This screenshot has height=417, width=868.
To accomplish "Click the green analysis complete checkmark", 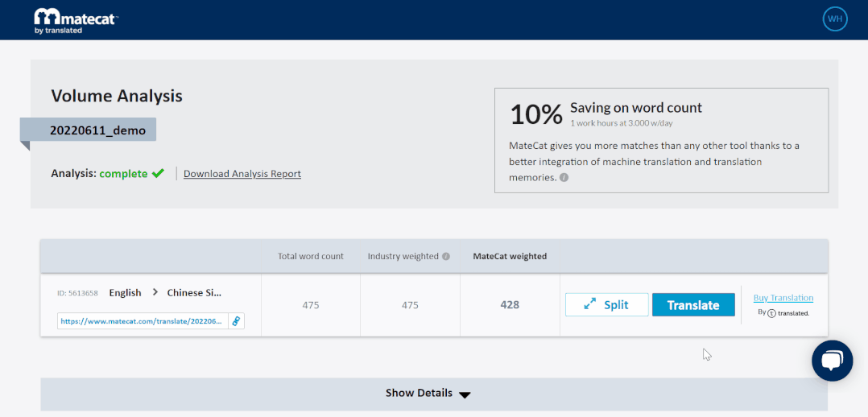I will [x=158, y=173].
